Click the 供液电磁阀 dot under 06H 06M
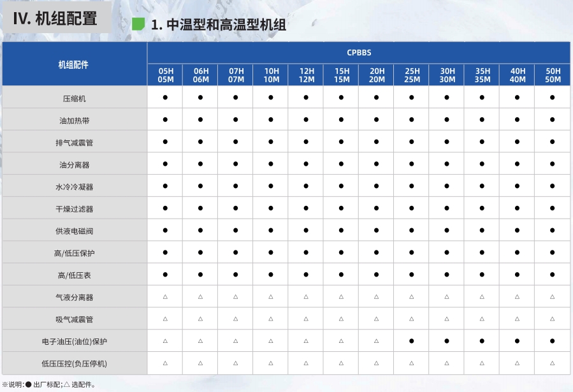573x392 pixels. (x=200, y=230)
